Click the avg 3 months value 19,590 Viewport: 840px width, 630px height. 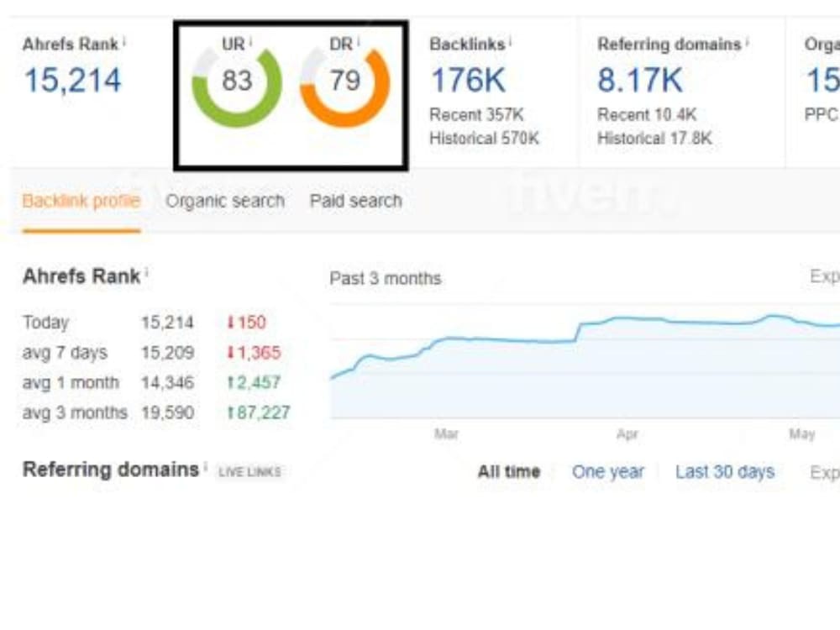(x=167, y=412)
